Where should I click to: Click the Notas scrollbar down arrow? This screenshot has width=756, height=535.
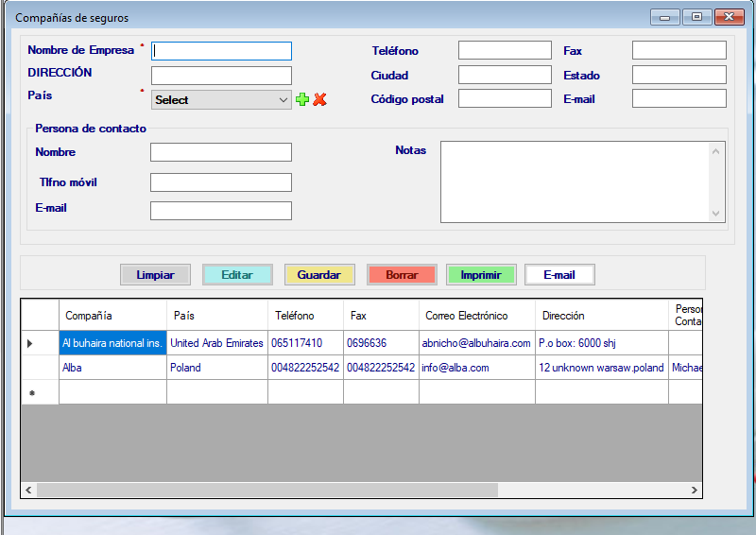(x=716, y=215)
